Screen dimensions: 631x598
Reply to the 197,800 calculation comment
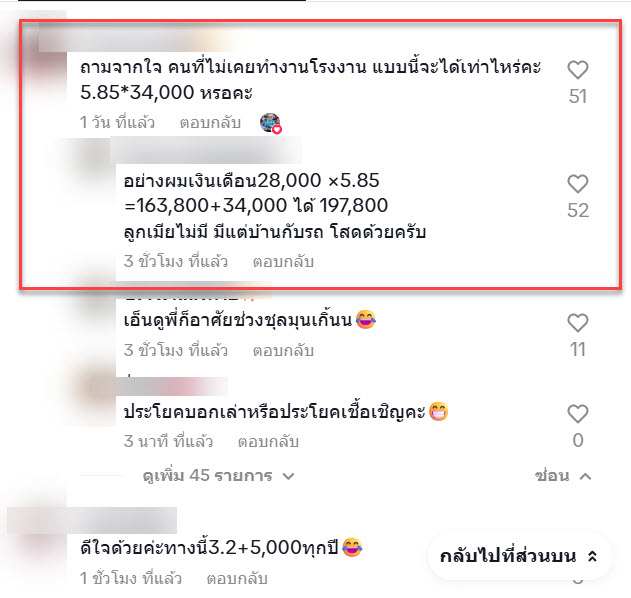tap(283, 262)
